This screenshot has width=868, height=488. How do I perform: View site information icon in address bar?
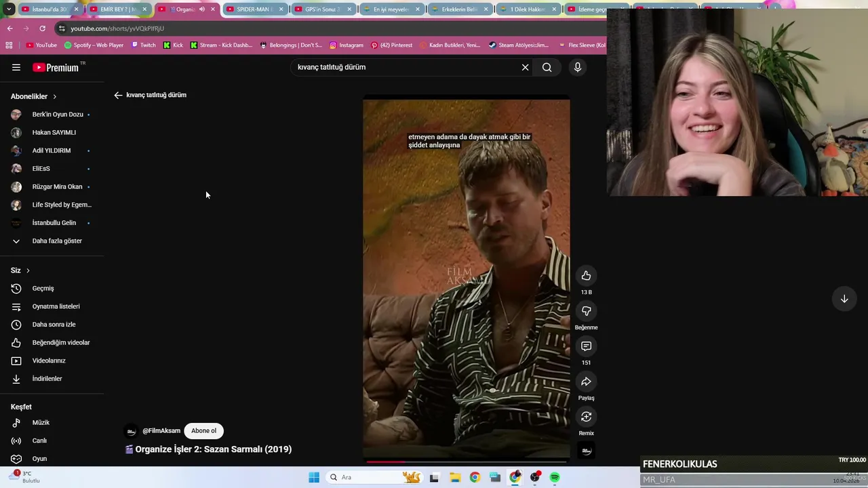point(62,28)
